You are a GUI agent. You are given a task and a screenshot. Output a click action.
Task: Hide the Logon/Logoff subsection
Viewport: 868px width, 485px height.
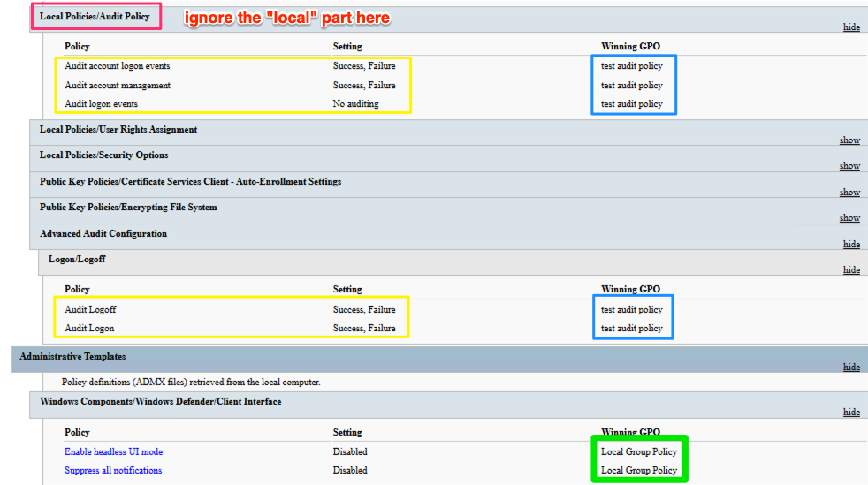851,269
